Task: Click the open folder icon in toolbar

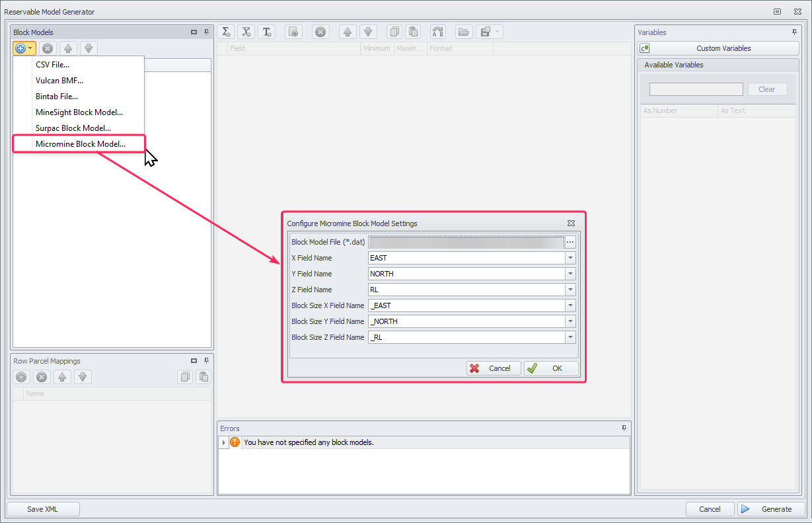Action: [464, 32]
